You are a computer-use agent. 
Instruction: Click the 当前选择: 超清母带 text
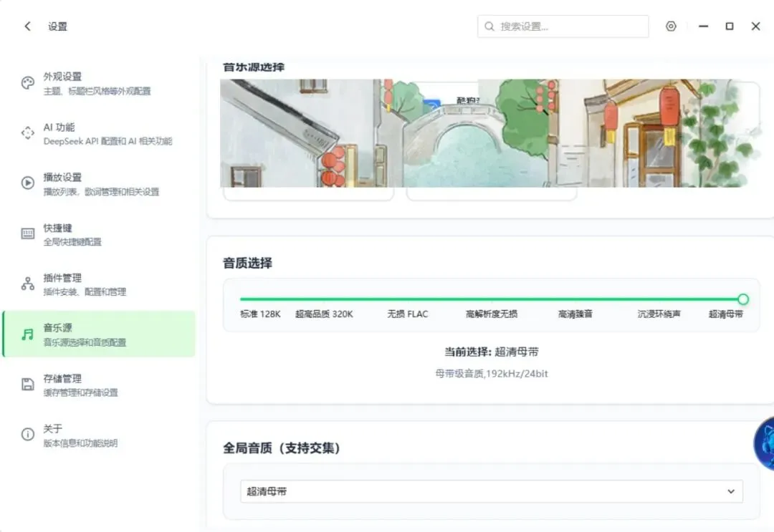492,352
